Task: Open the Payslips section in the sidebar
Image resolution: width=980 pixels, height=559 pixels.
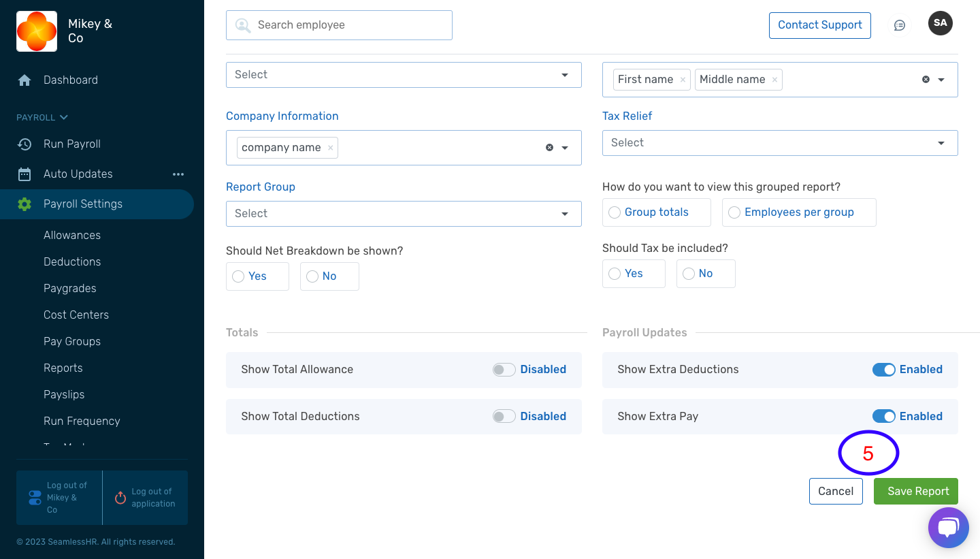Action: click(x=64, y=394)
